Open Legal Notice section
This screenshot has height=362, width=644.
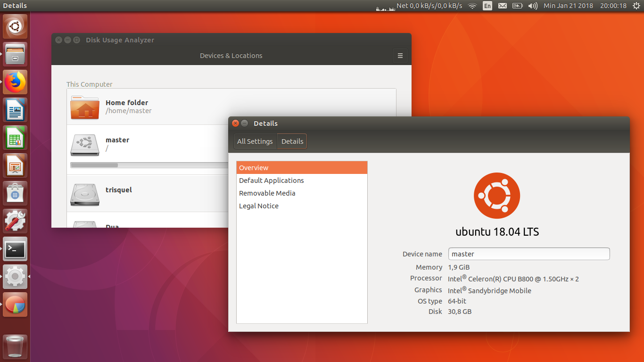tap(302, 206)
